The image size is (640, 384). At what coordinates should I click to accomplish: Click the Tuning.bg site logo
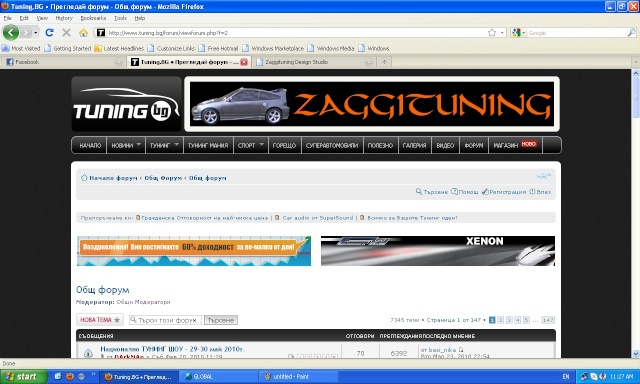(x=126, y=104)
